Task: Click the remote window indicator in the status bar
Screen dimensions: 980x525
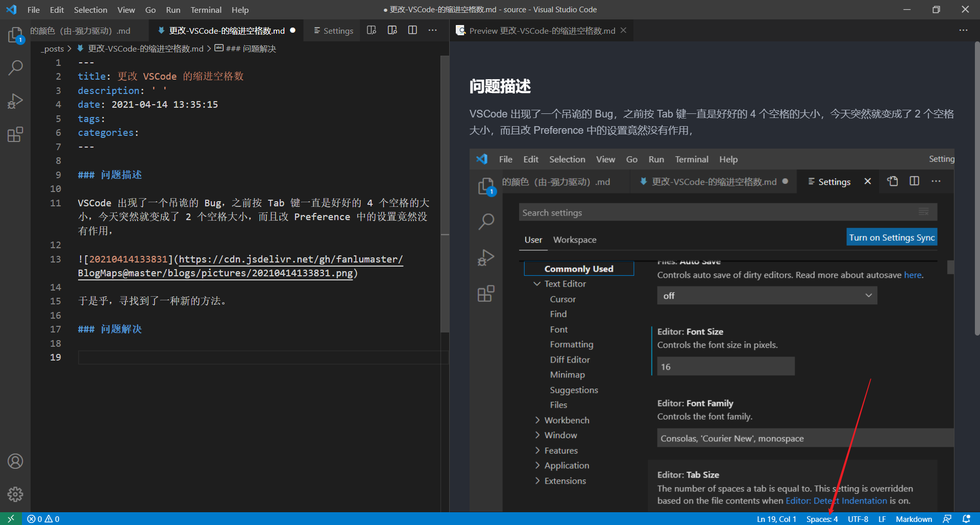Action: click(11, 519)
